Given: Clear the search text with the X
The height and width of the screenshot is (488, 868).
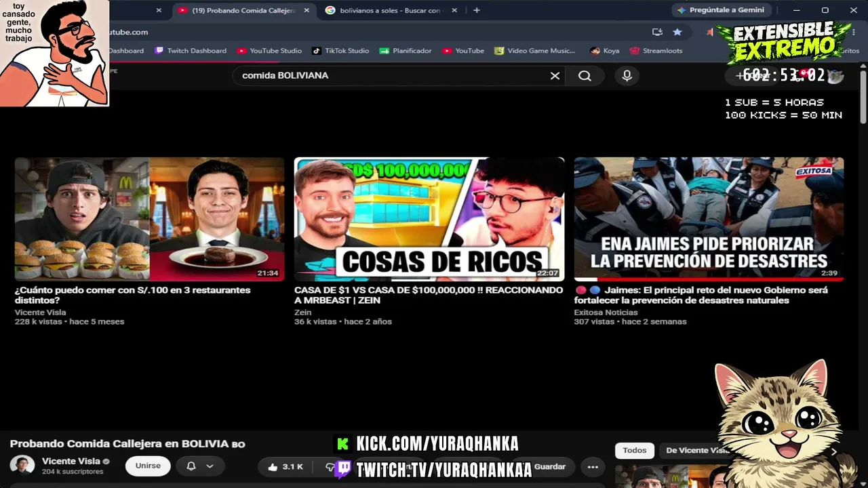Looking at the screenshot, I should point(555,76).
